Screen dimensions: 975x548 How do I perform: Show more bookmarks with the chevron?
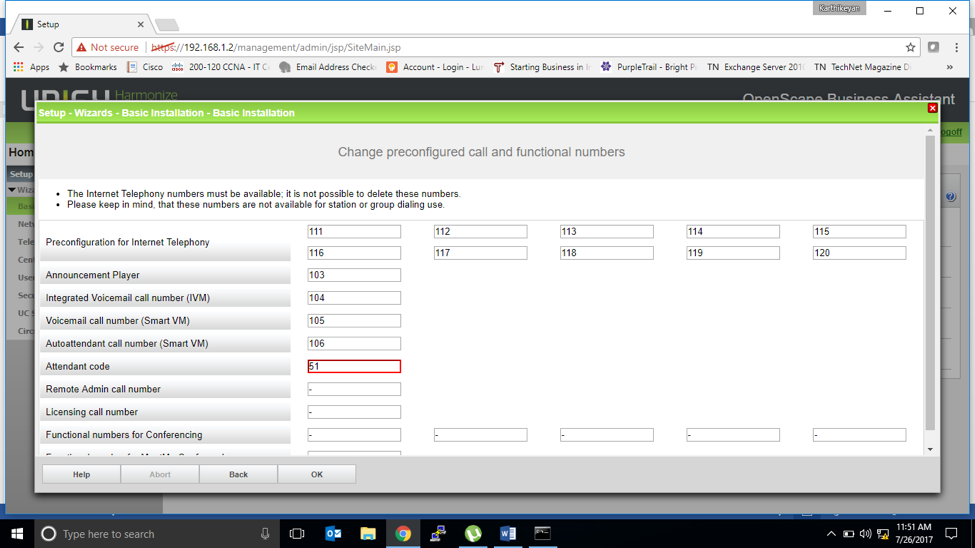tap(950, 67)
